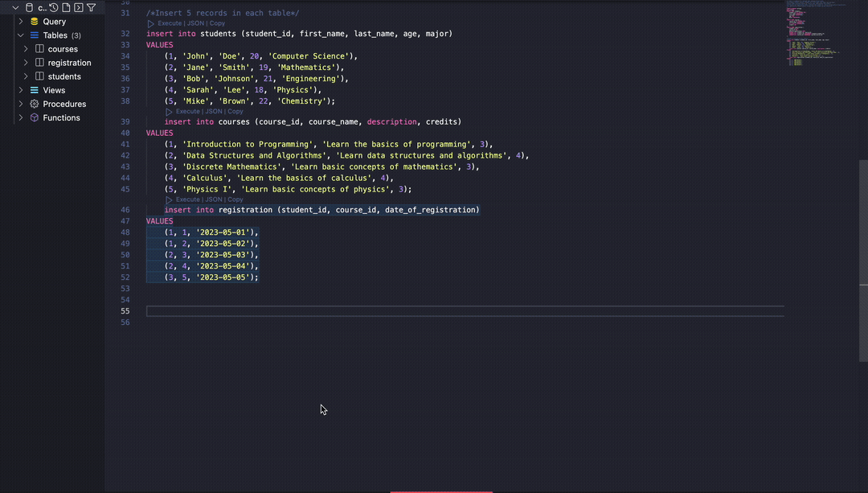Screen dimensions: 868x493
Task: Click the comment on line 31
Action: tap(223, 13)
